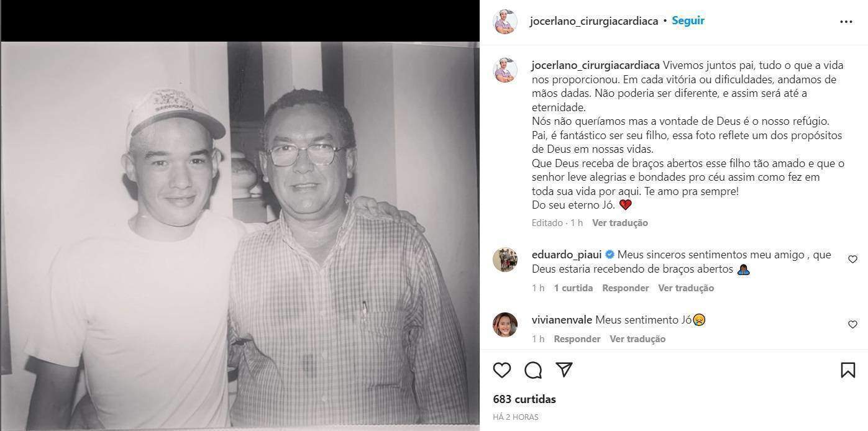The width and height of the screenshot is (868, 431).
Task: Like eduardo_piaui's comment with small heart
Action: tap(852, 260)
